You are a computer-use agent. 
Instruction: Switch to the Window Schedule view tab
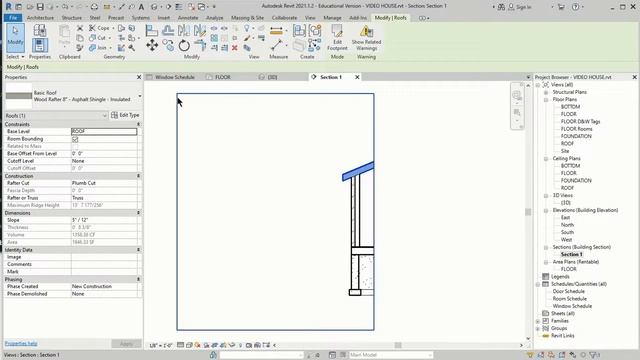tap(175, 77)
